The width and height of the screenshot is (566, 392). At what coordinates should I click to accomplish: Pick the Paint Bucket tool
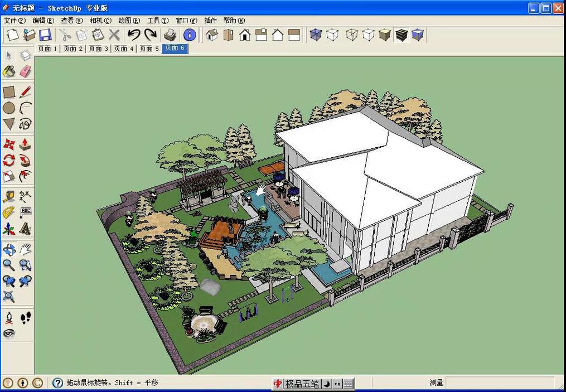click(9, 71)
